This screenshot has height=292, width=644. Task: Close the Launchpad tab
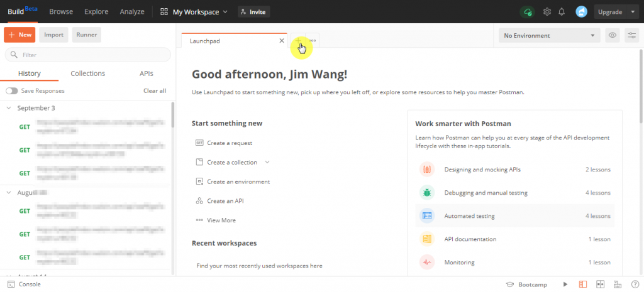(x=281, y=41)
